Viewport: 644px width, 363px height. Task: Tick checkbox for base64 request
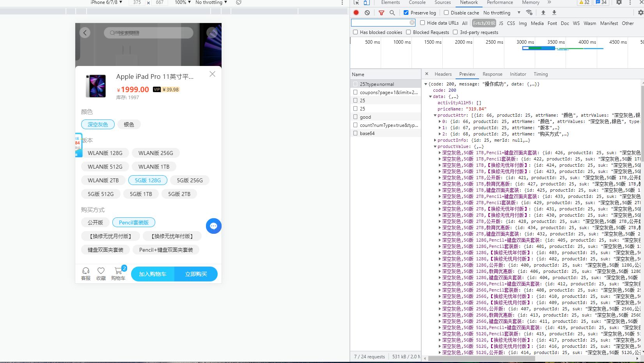pos(355,133)
